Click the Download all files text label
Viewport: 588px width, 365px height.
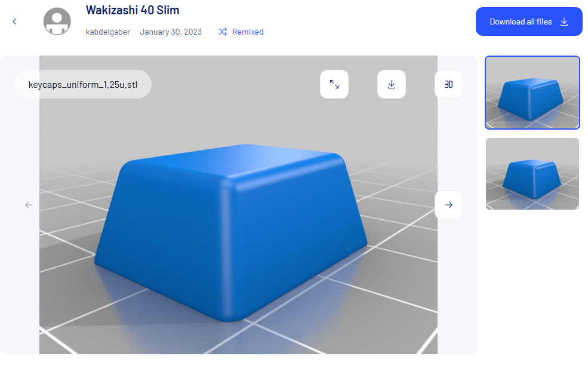521,22
